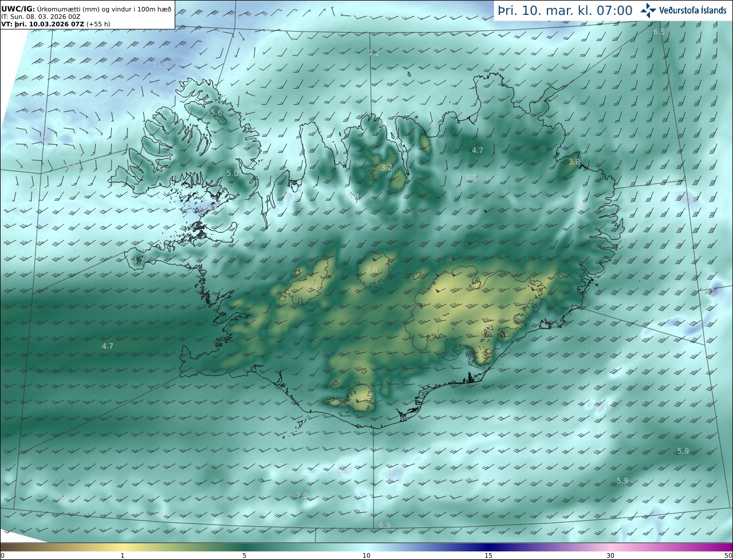Click the 6.5 value on the map

coord(659,32)
